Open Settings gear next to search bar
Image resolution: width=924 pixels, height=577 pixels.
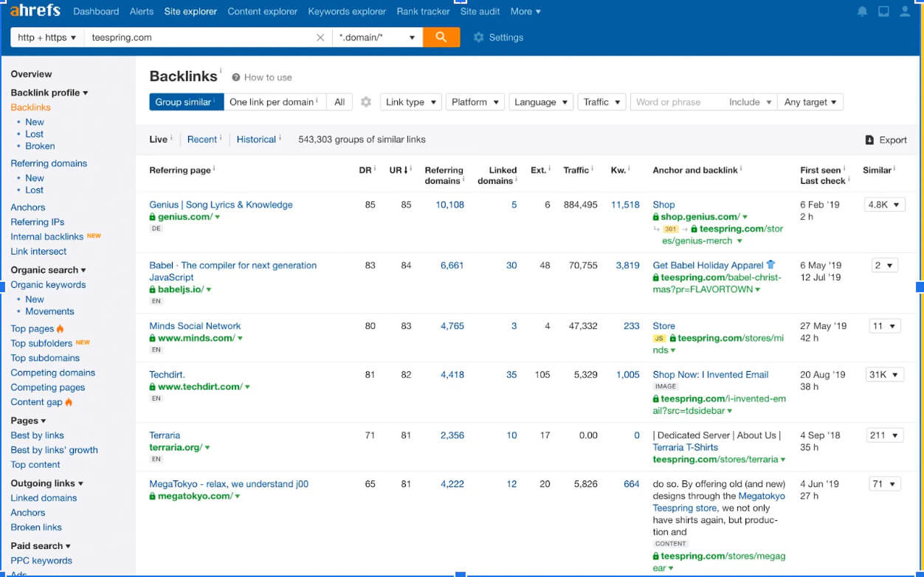[478, 38]
